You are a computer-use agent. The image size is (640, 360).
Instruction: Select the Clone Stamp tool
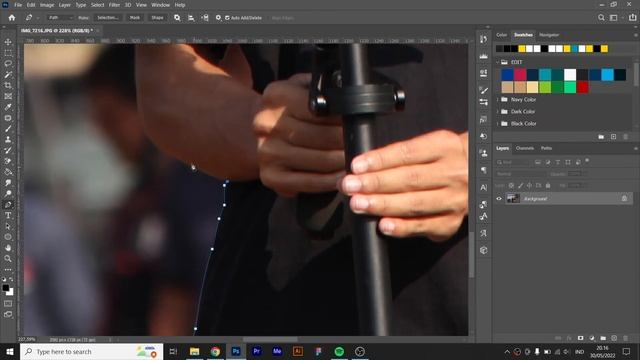(x=8, y=140)
